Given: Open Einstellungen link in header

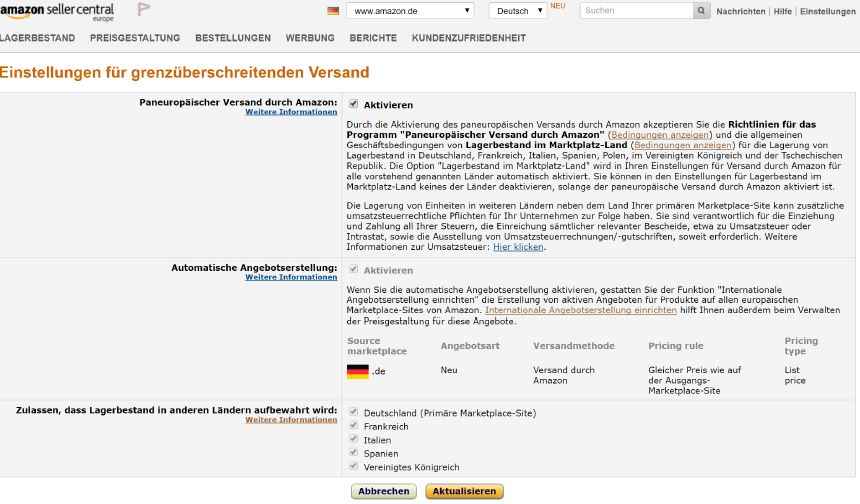Looking at the screenshot, I should [x=828, y=11].
